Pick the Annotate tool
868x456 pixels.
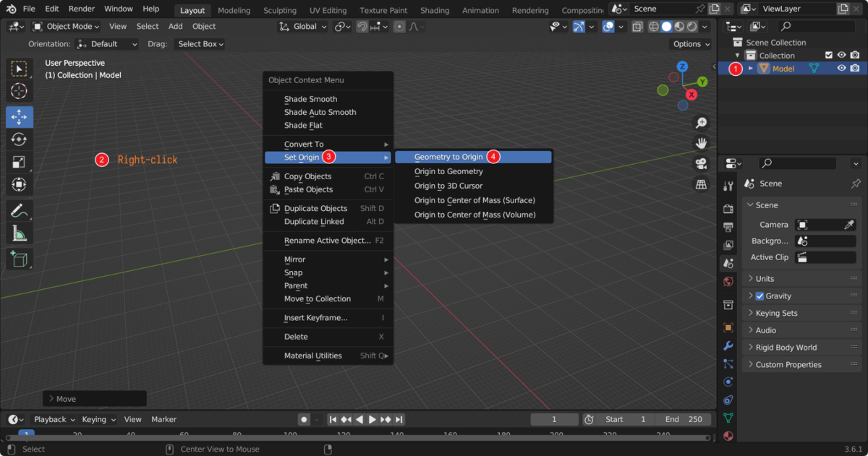(20, 209)
